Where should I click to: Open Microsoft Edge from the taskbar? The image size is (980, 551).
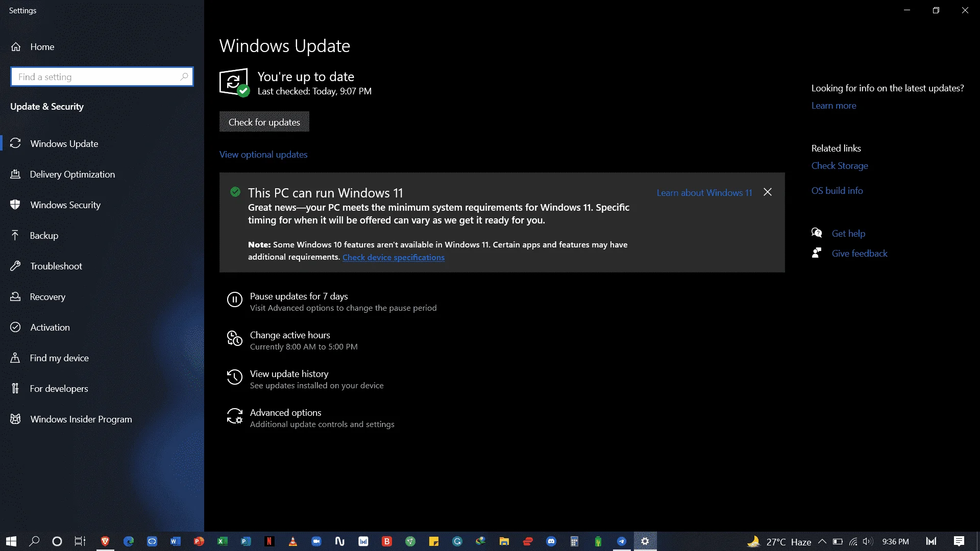(x=129, y=541)
